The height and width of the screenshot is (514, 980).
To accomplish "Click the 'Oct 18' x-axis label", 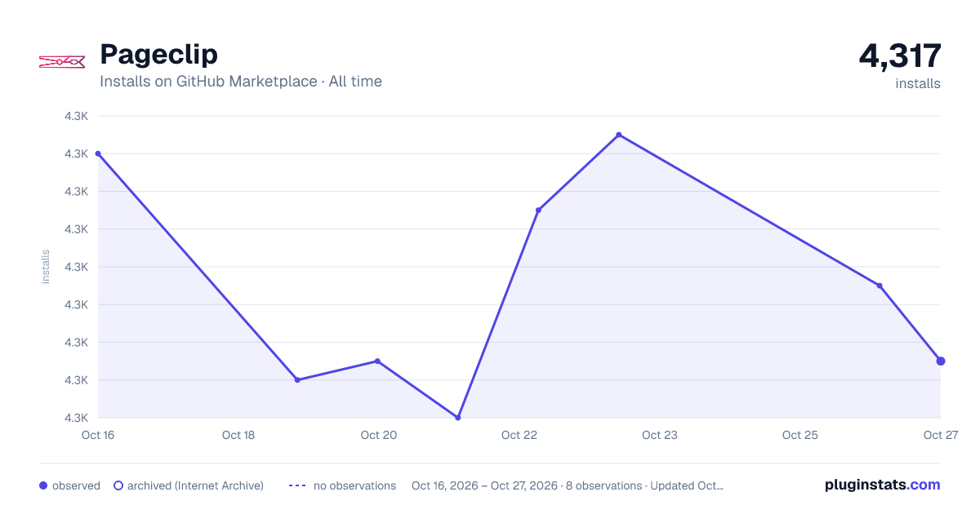I will click(x=238, y=435).
